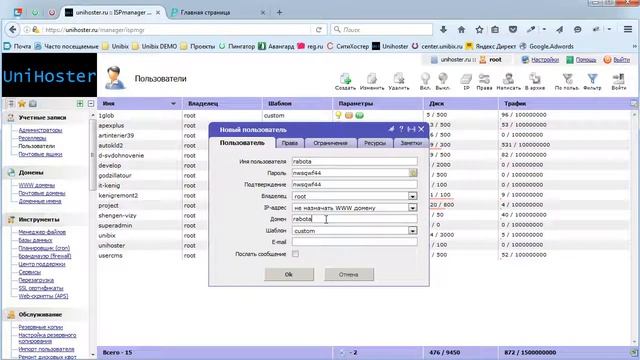
Task: Click the sort arrow in the Имя column header
Action: coord(173,104)
